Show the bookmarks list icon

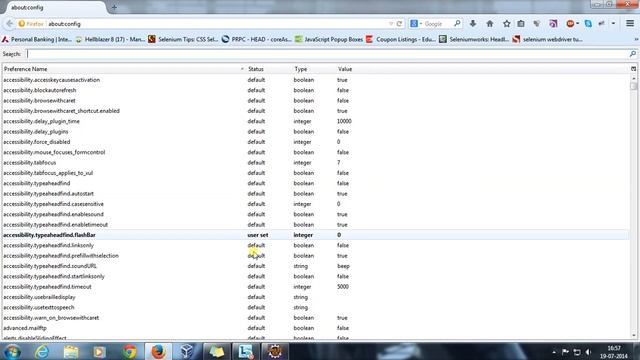pos(521,24)
